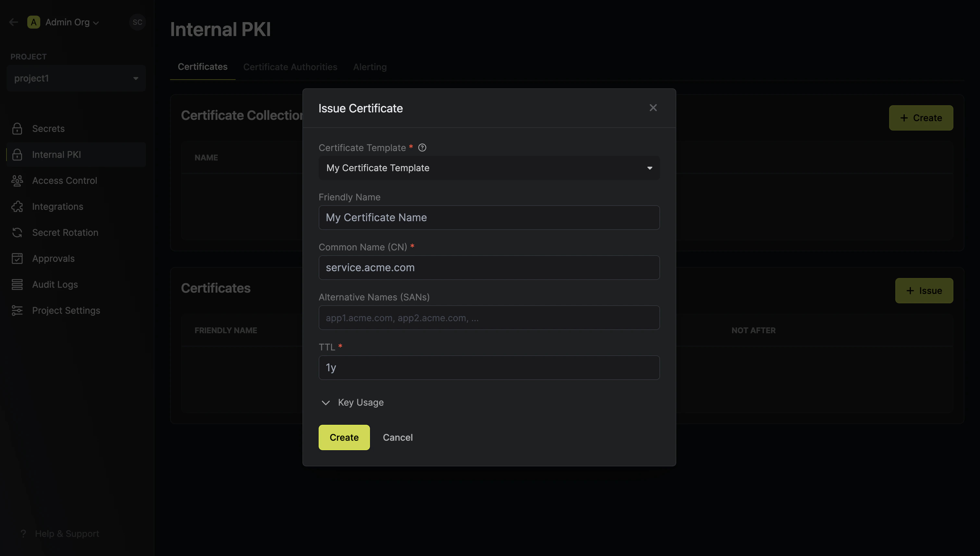Click the Internal PKI lock icon
Screen dimensions: 980x556
pyautogui.click(x=17, y=155)
